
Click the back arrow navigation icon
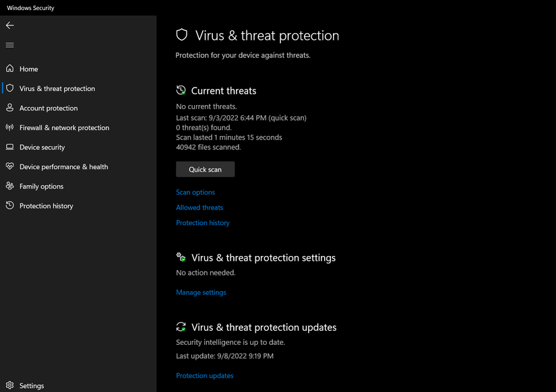9,25
